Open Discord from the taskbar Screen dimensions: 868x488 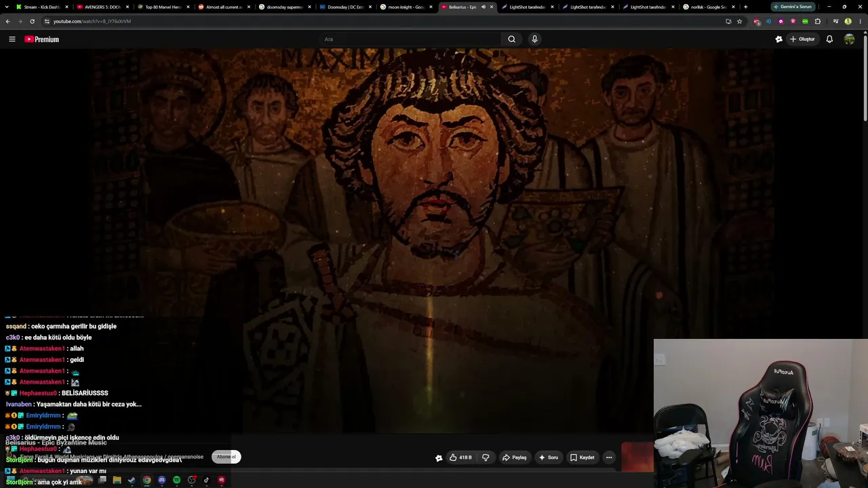[162, 481]
